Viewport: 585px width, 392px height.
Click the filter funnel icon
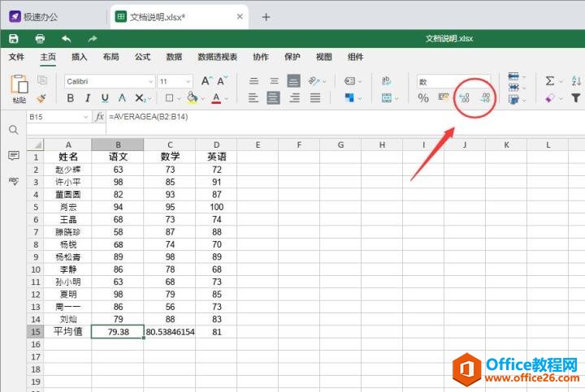pos(576,98)
